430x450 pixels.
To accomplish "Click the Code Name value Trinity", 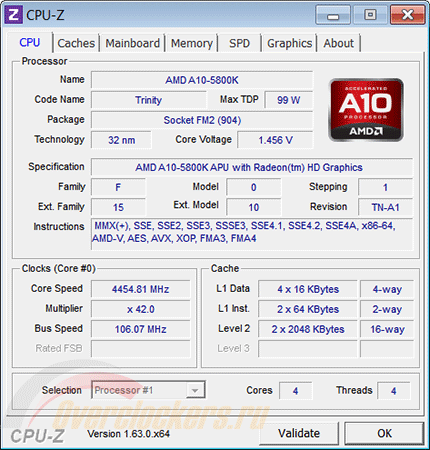I will pyautogui.click(x=149, y=100).
